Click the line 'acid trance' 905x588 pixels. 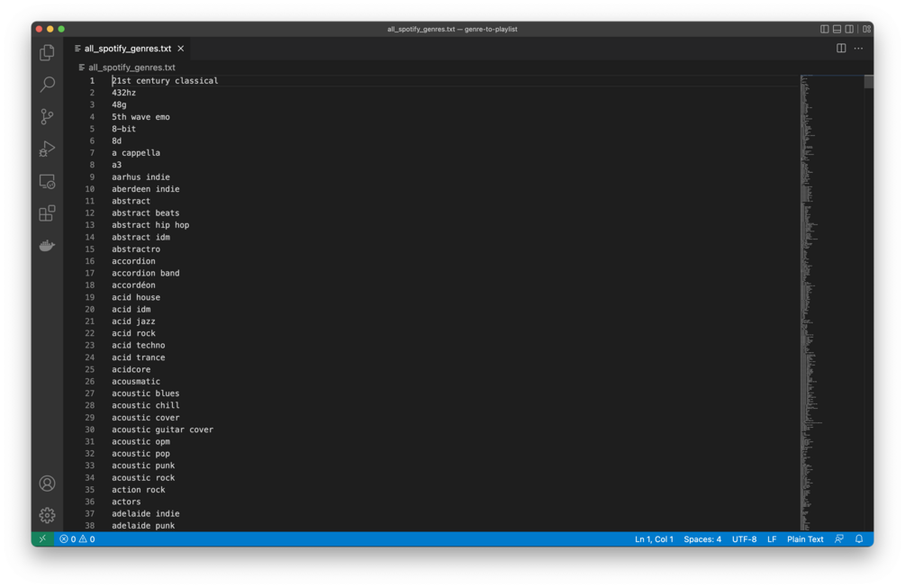click(x=139, y=357)
